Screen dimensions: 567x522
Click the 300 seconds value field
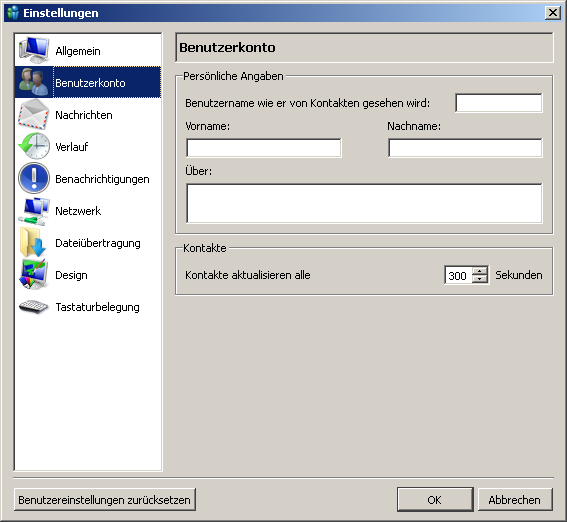pos(458,275)
